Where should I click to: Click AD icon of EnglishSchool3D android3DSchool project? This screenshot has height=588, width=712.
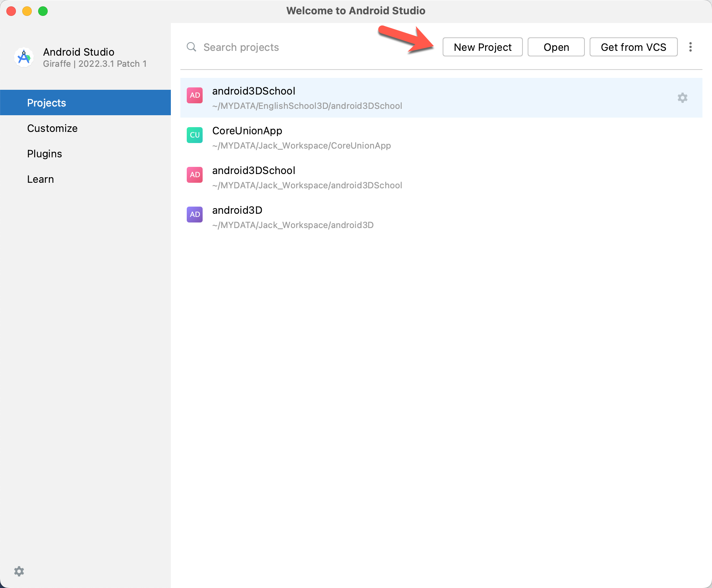tap(195, 95)
